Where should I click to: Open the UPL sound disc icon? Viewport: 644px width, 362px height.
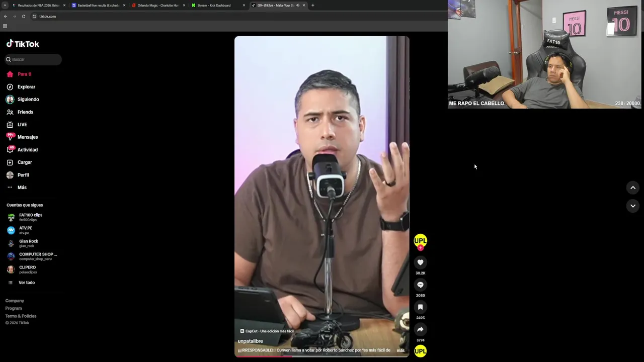click(x=420, y=351)
